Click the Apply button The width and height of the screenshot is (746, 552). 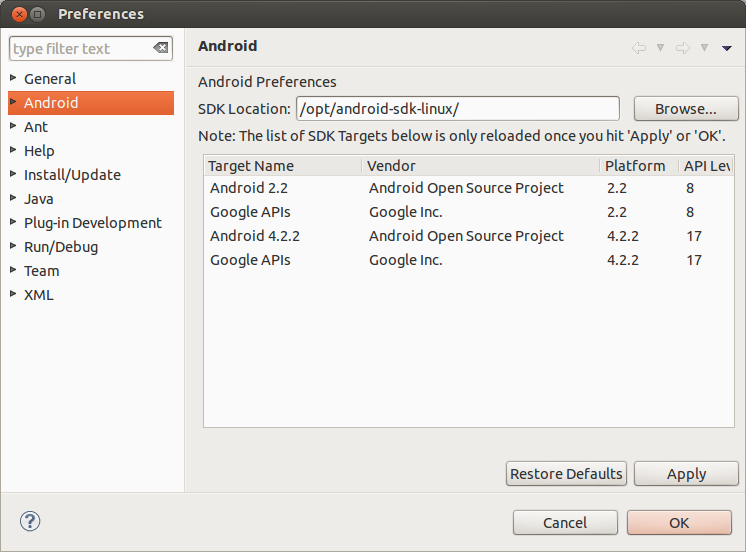coord(686,474)
